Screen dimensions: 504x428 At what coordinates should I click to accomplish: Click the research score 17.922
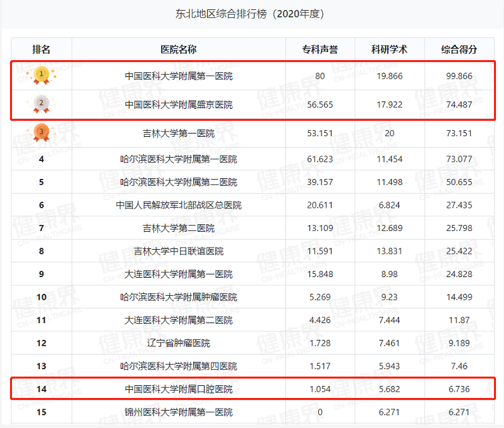click(x=390, y=105)
